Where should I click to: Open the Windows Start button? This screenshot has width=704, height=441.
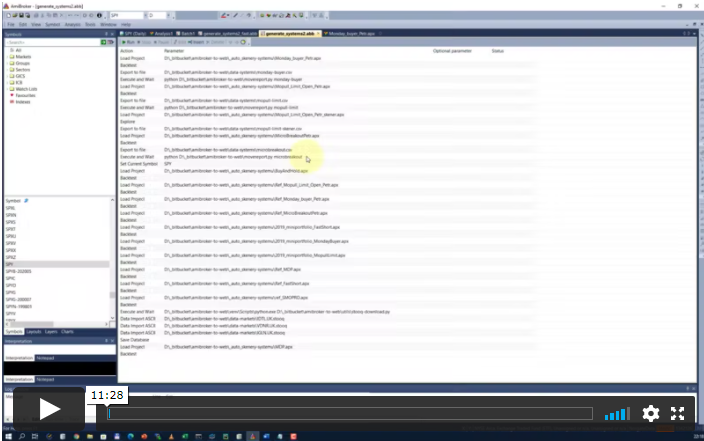(x=9, y=436)
